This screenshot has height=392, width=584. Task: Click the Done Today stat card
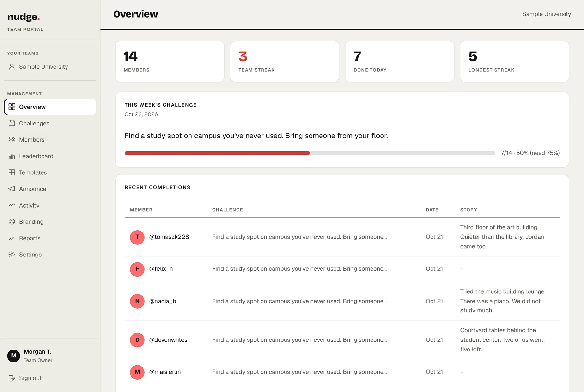pyautogui.click(x=400, y=62)
